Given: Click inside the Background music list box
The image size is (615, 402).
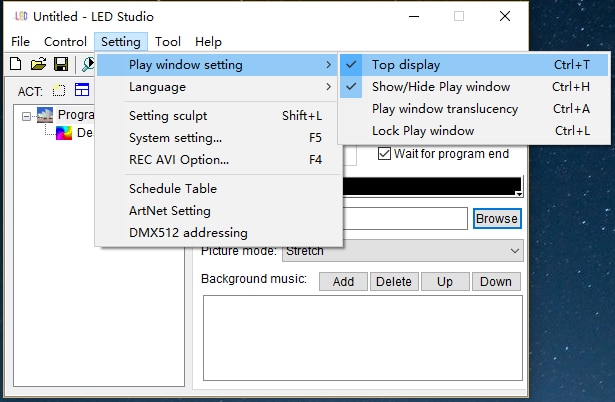Looking at the screenshot, I should 363,338.
